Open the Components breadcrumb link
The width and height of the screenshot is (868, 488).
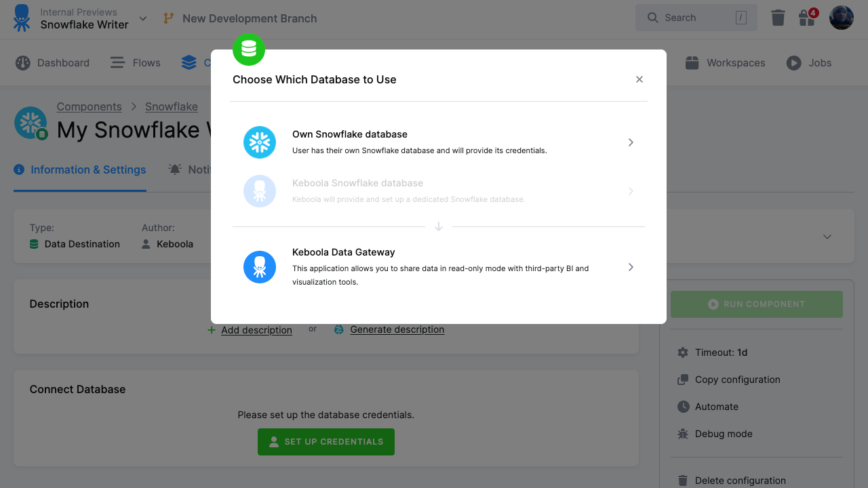pos(89,106)
